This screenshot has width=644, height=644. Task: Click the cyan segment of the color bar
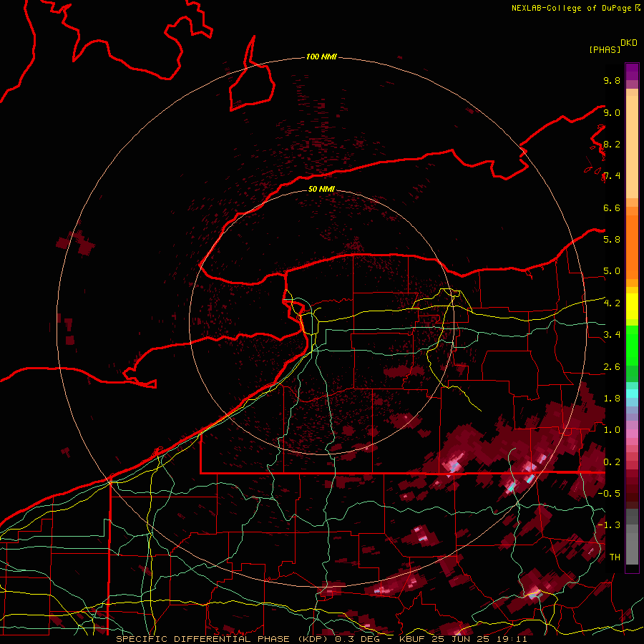(x=632, y=394)
